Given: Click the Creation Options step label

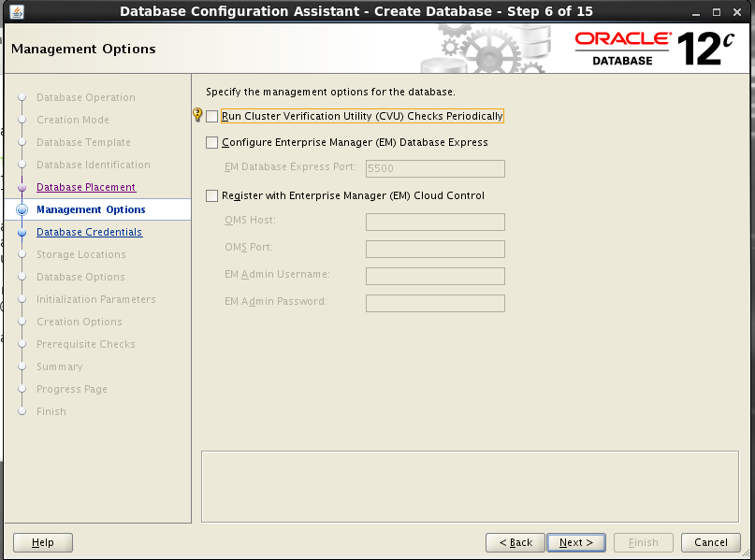Looking at the screenshot, I should point(79,322).
